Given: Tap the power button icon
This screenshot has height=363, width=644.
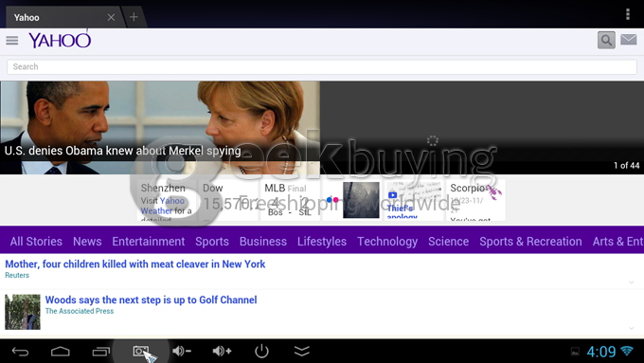Looking at the screenshot, I should pyautogui.click(x=261, y=351).
